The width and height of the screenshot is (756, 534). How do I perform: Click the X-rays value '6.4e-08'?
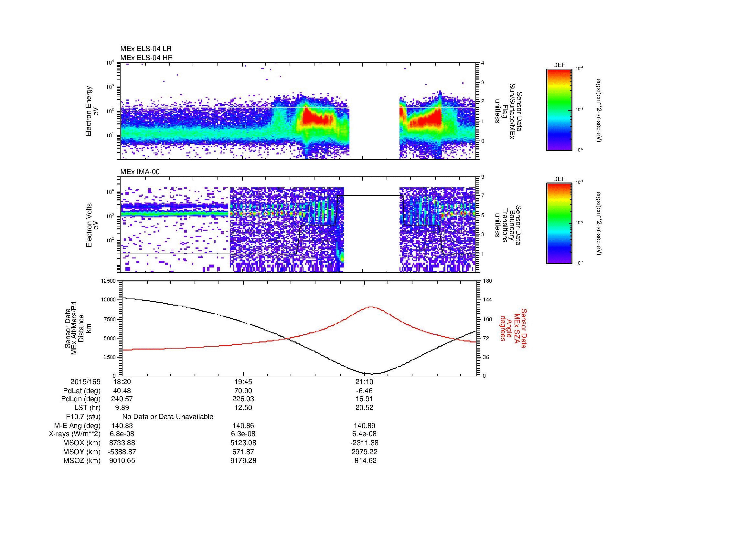(364, 434)
